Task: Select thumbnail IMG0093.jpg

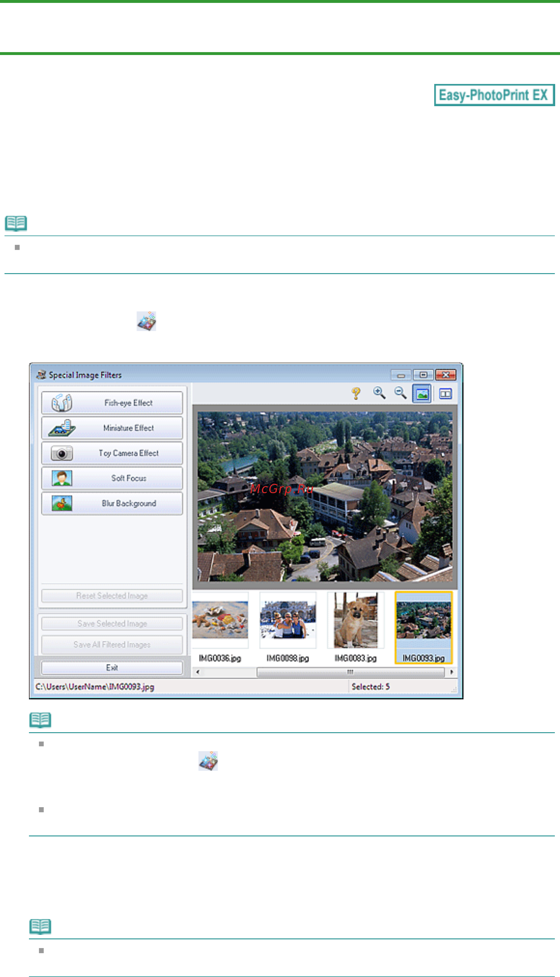Action: point(424,628)
